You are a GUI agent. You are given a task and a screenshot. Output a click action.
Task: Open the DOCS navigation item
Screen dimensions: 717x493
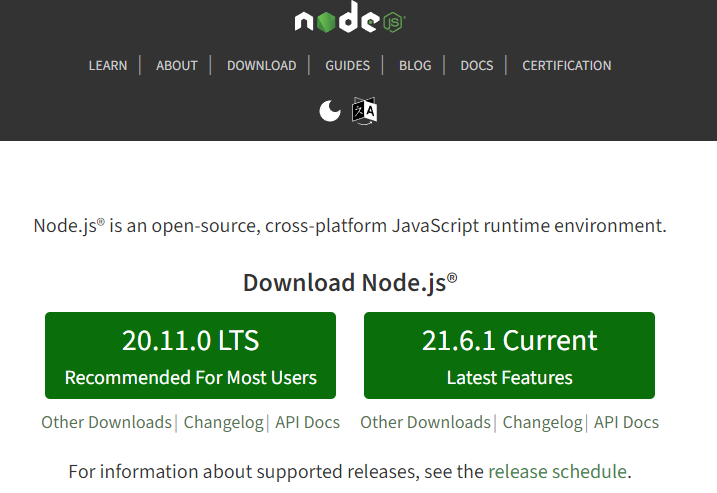click(477, 65)
